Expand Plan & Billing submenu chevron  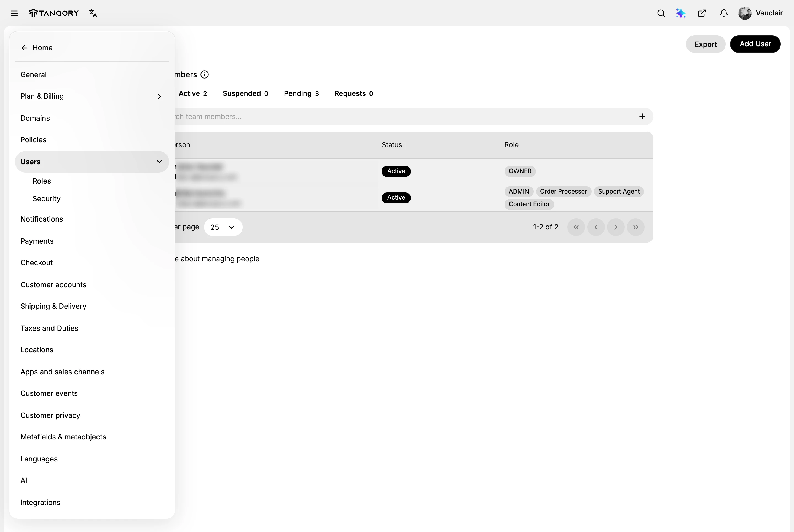(159, 96)
